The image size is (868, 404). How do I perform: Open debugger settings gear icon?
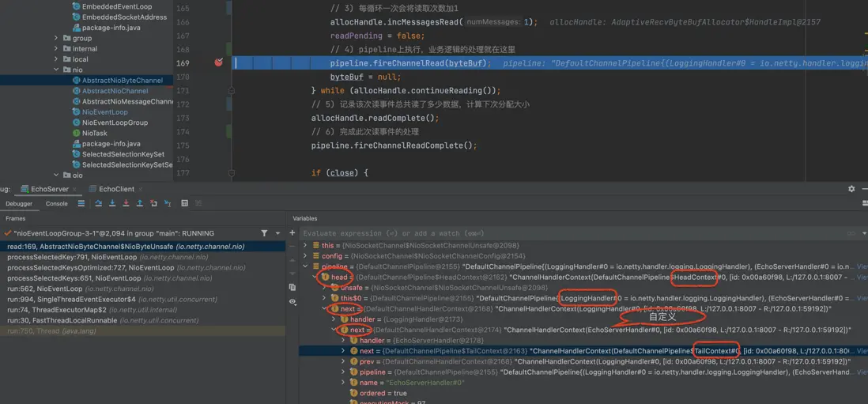[x=851, y=189]
